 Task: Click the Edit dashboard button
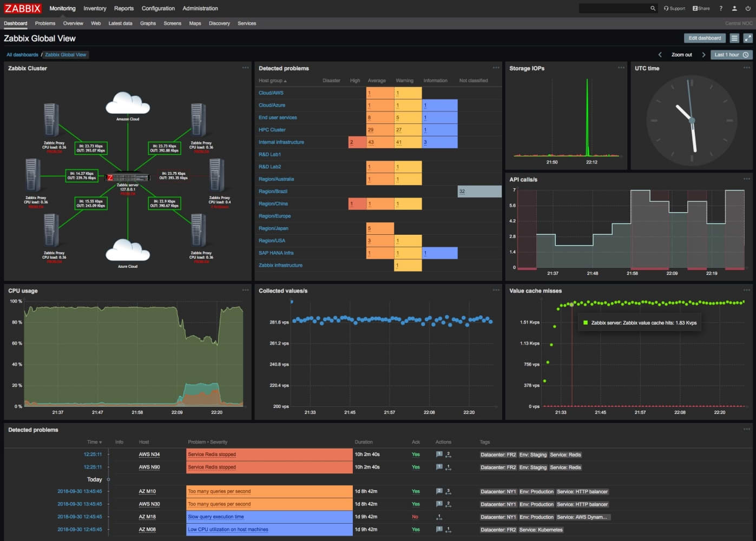tap(705, 38)
